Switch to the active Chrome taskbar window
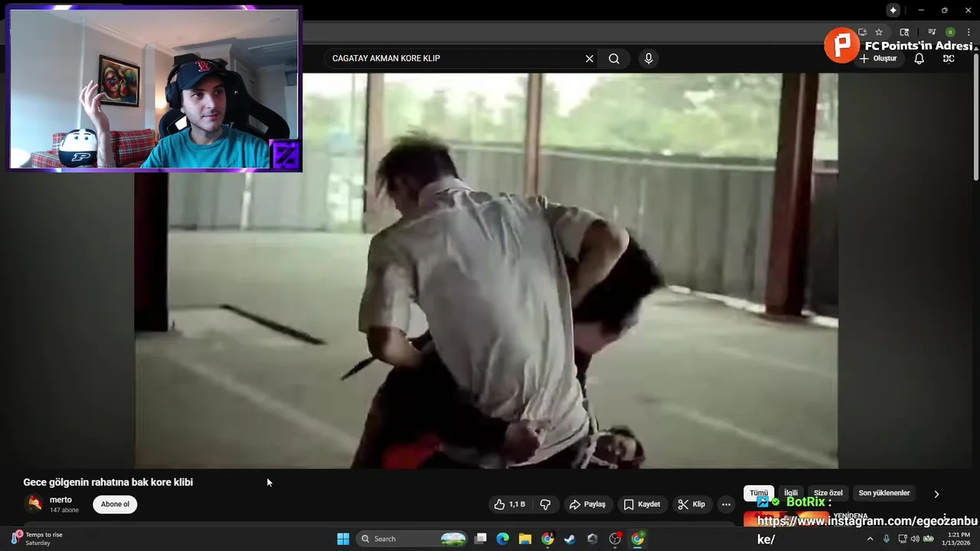 (x=637, y=539)
